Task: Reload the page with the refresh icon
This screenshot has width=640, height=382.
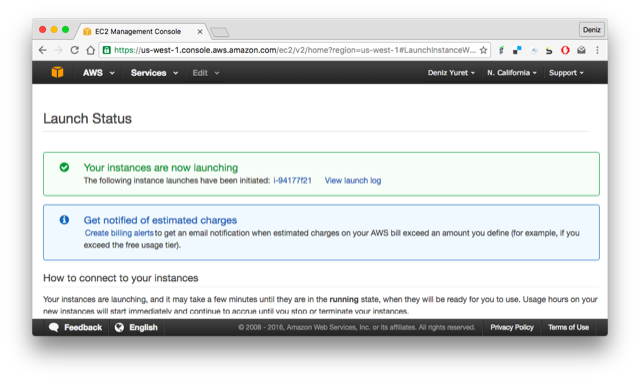Action: (x=74, y=50)
